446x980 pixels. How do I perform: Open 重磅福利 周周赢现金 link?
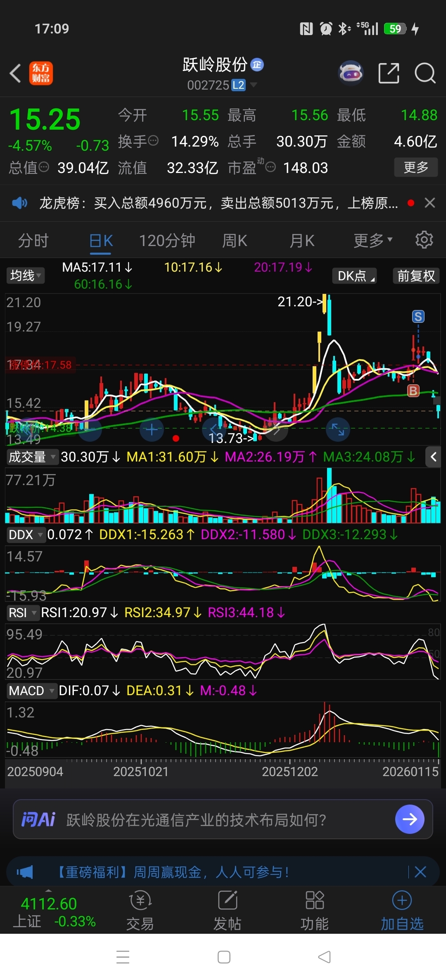pyautogui.click(x=171, y=872)
